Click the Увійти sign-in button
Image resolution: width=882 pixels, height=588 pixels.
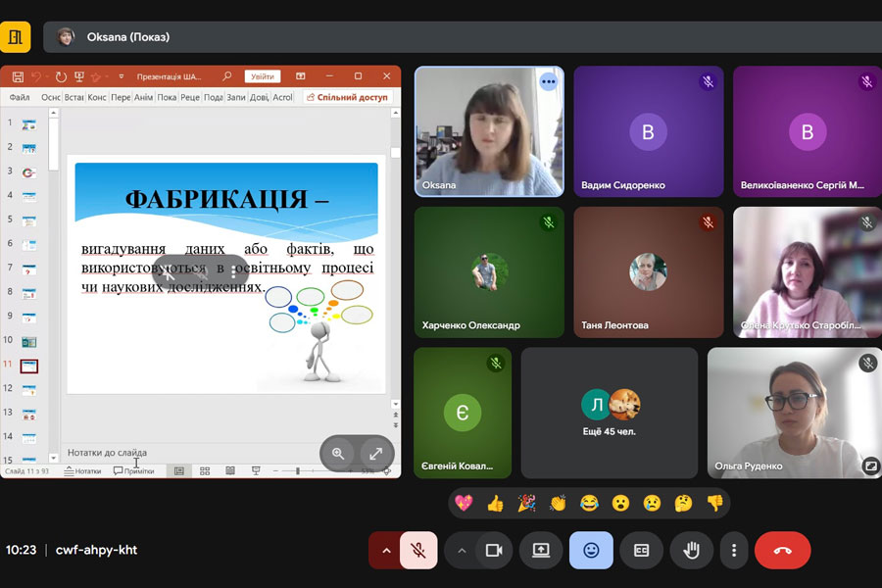(x=263, y=76)
